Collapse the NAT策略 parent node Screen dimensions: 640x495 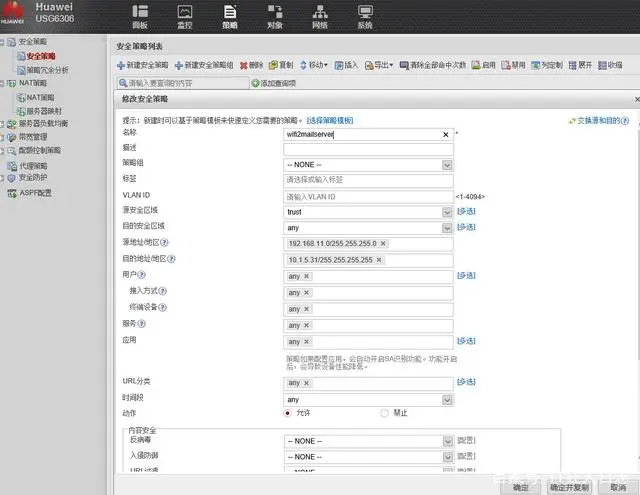click(2, 83)
